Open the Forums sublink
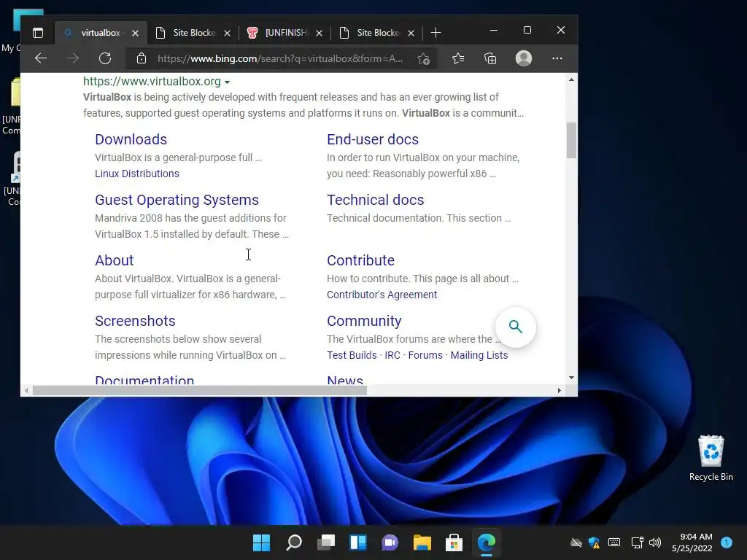 pyautogui.click(x=425, y=355)
